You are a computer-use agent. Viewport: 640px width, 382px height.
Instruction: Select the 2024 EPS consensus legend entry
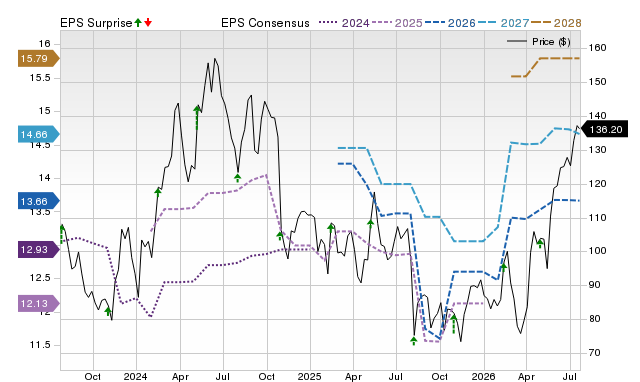point(344,23)
